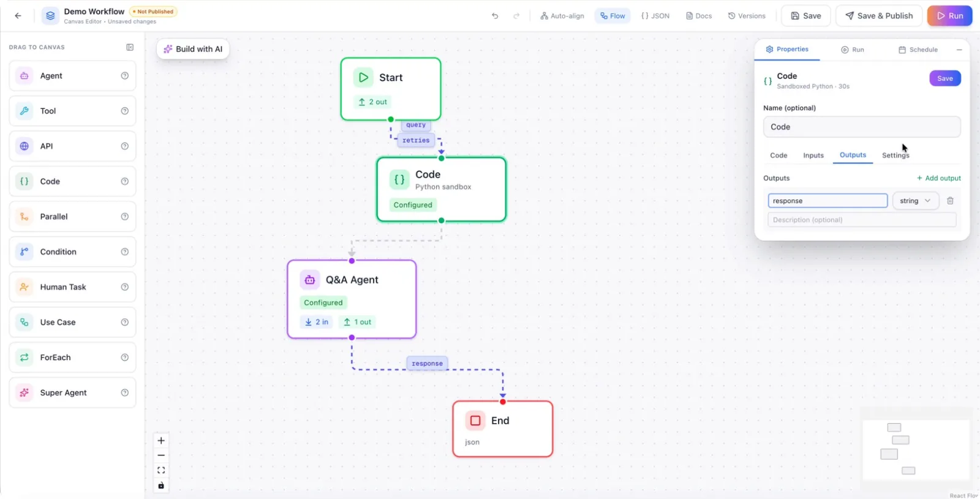Click the Description optional input field

(862, 220)
